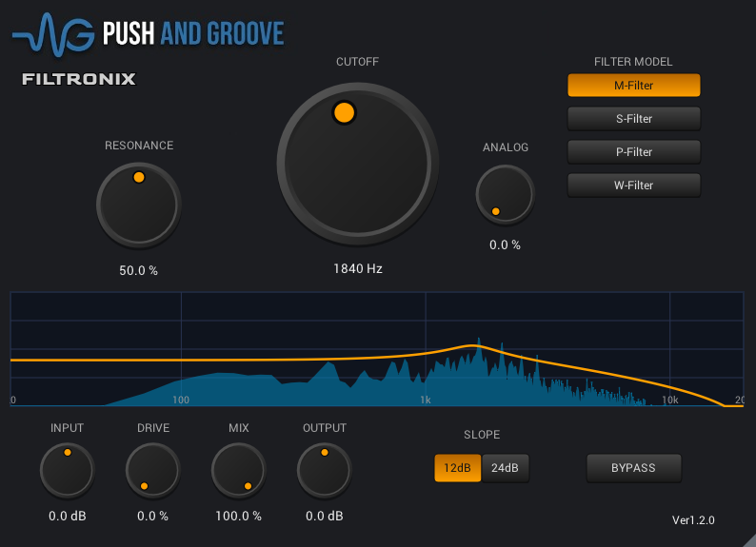
Task: Select the P-Filter model
Action: click(x=633, y=151)
